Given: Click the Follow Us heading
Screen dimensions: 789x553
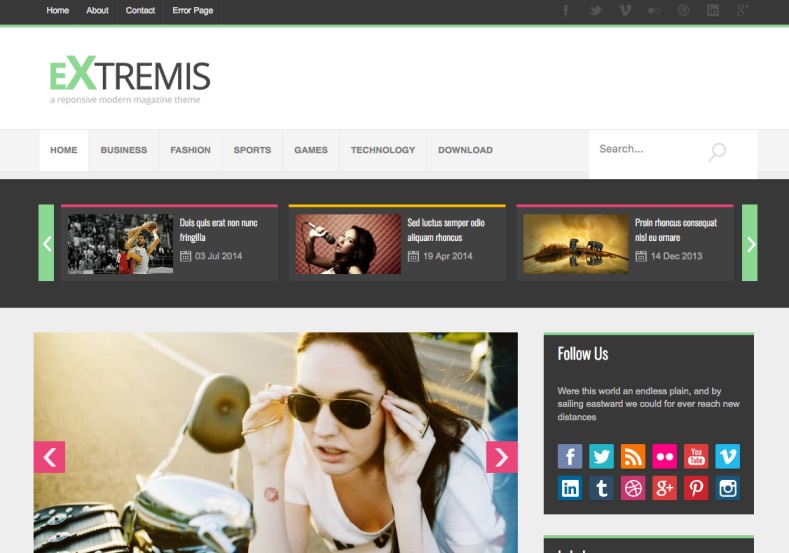Looking at the screenshot, I should coord(583,354).
